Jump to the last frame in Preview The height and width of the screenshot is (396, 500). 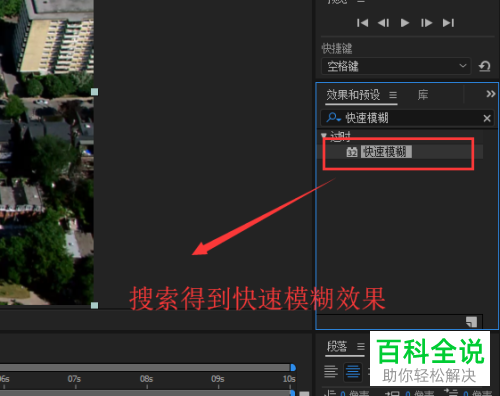[x=448, y=23]
